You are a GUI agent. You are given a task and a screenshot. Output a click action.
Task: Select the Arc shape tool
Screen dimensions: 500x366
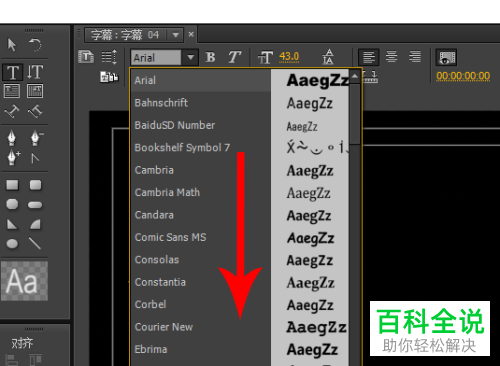pos(35,224)
